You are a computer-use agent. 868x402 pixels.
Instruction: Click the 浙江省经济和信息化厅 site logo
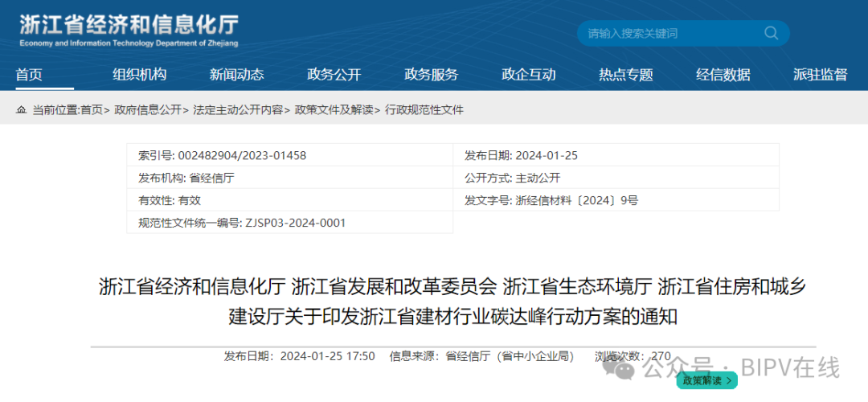129,31
